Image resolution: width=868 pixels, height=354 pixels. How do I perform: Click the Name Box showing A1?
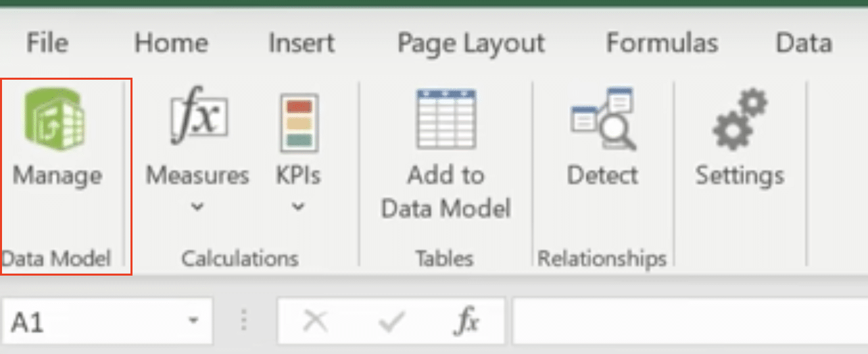click(x=108, y=322)
